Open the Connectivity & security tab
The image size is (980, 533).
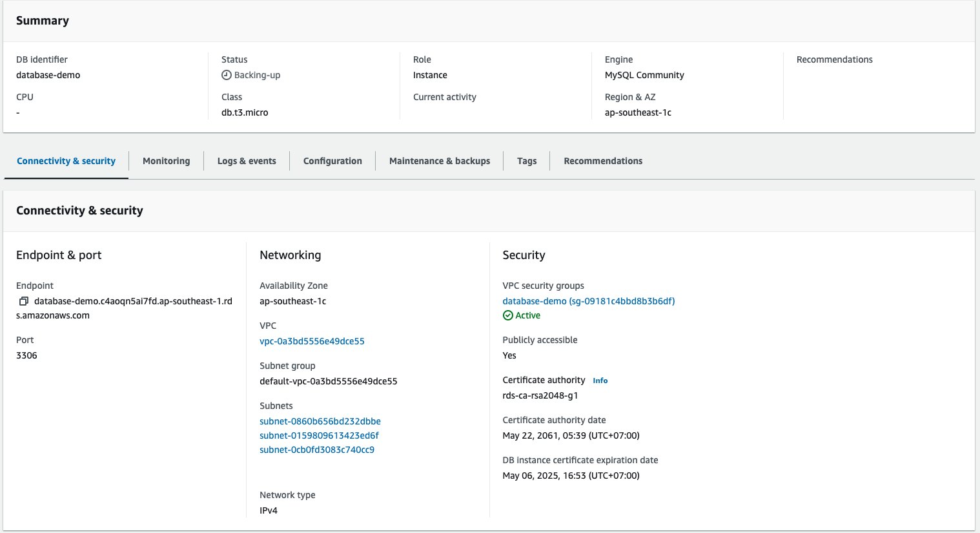66,161
